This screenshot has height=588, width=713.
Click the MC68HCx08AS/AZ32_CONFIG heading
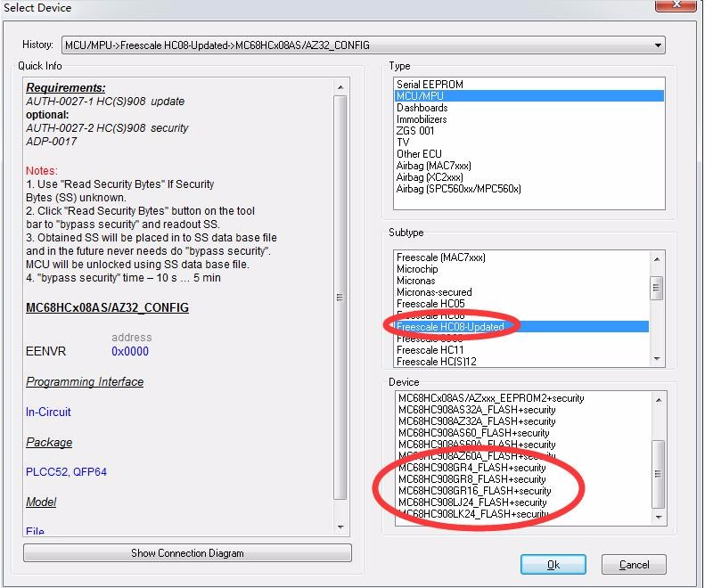click(107, 307)
